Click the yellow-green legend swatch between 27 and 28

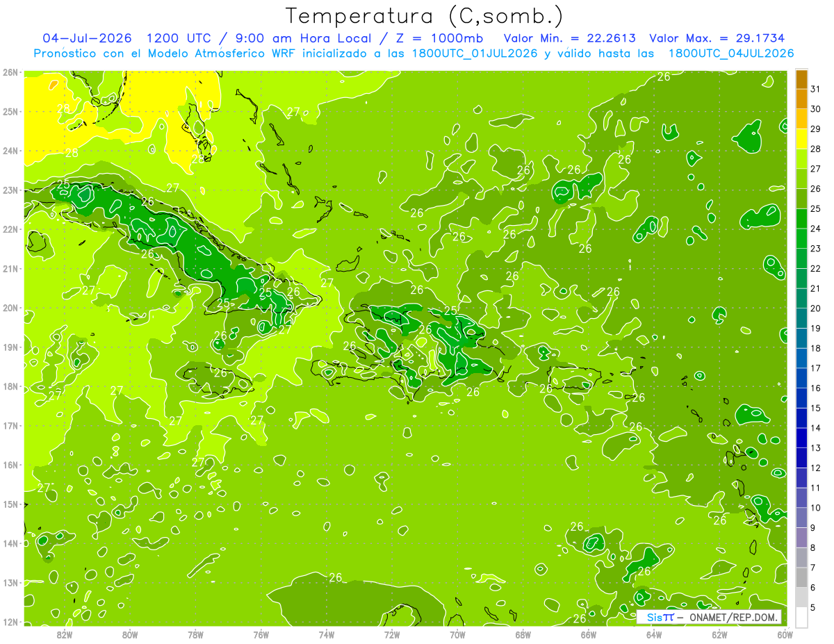click(802, 159)
